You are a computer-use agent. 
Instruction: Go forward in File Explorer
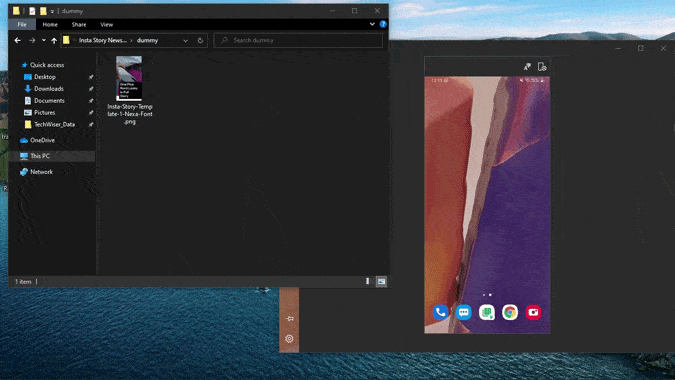tap(32, 40)
